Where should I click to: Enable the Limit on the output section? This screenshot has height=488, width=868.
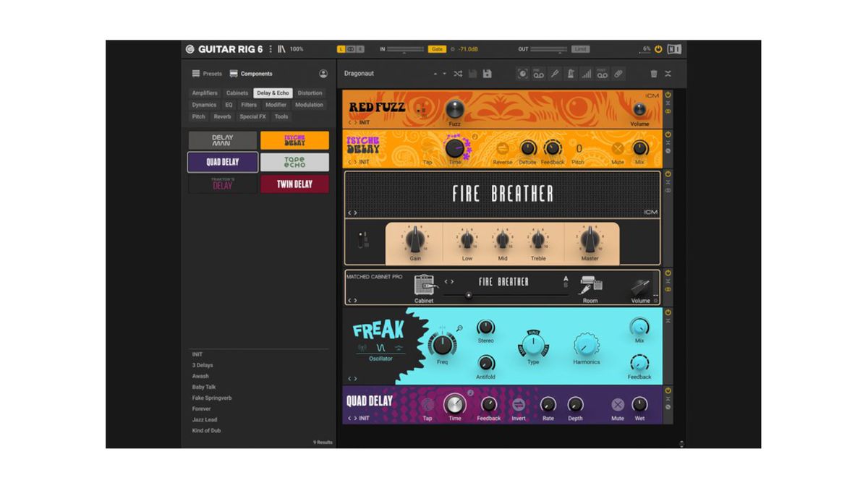pyautogui.click(x=579, y=48)
